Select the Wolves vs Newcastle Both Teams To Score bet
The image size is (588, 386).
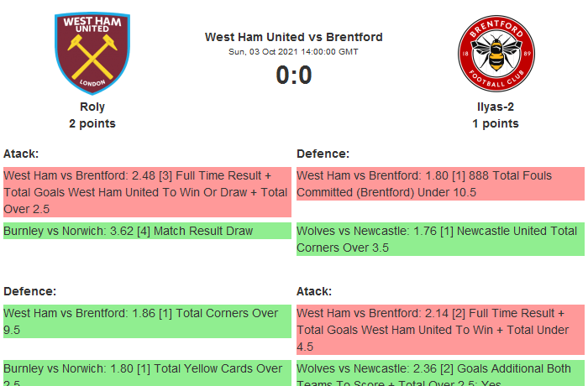(440, 373)
